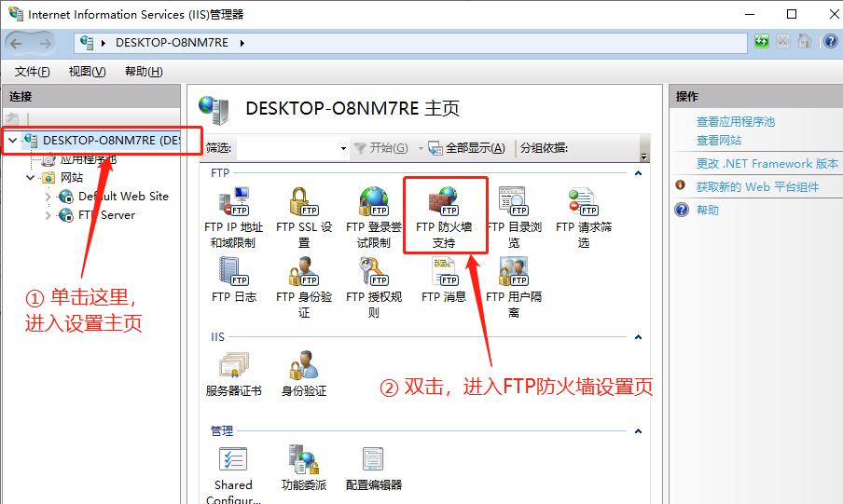Collapse the FTP group section
The height and width of the screenshot is (504, 843).
click(x=638, y=173)
